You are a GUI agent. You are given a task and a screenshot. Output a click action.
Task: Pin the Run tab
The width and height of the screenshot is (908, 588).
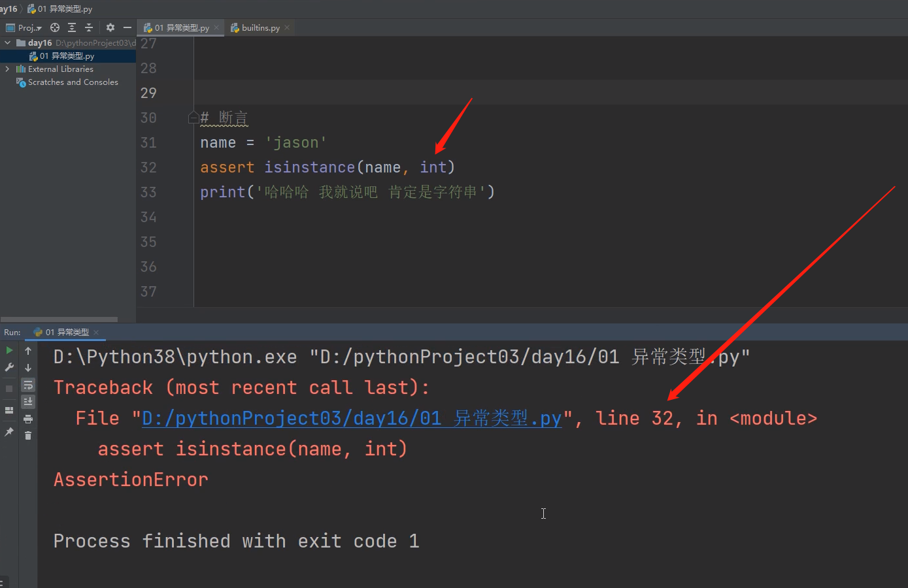click(x=9, y=432)
